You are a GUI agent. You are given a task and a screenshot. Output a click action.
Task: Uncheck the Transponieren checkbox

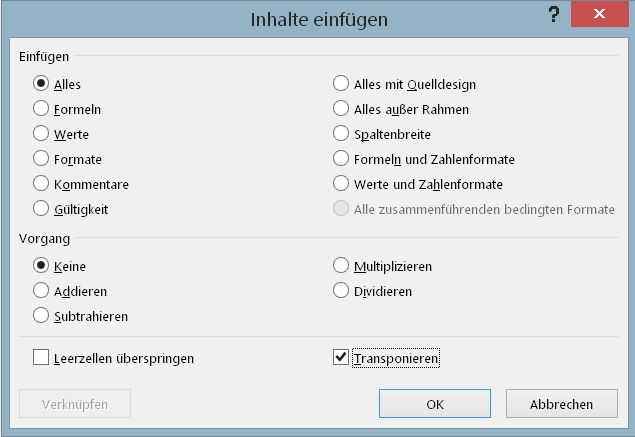[341, 357]
